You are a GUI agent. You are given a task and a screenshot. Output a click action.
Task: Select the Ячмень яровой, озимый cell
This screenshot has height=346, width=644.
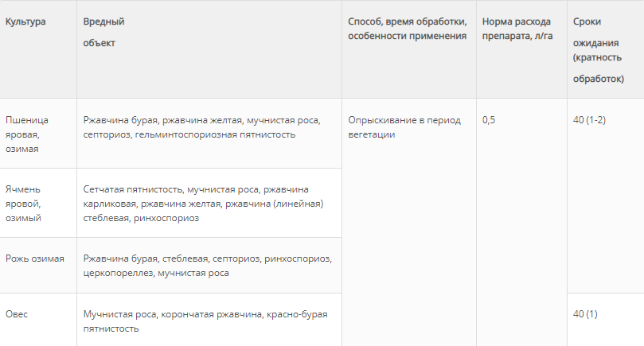tap(28, 203)
